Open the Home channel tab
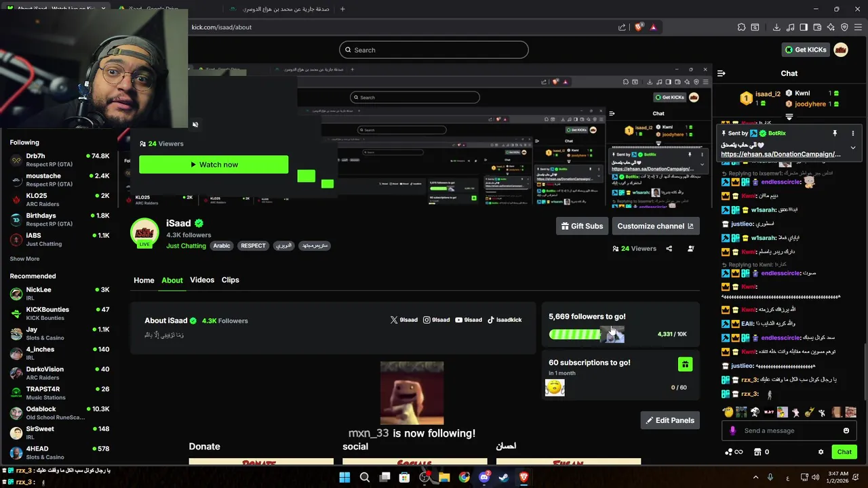 pos(144,280)
